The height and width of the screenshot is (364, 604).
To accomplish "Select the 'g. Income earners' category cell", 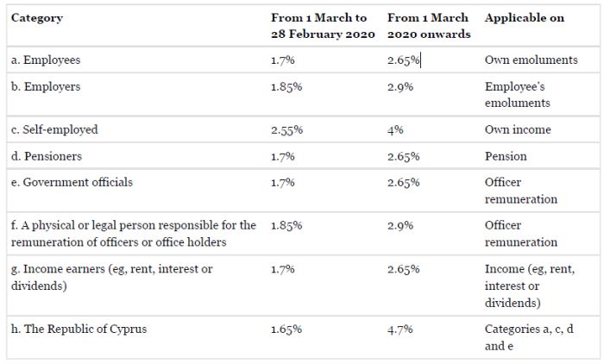I will (x=111, y=277).
